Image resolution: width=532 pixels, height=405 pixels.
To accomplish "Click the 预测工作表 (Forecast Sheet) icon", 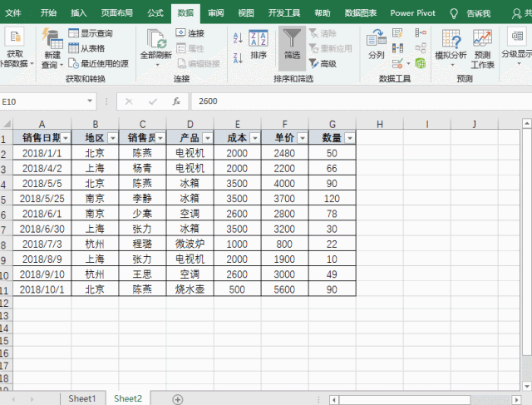I will 482,38.
